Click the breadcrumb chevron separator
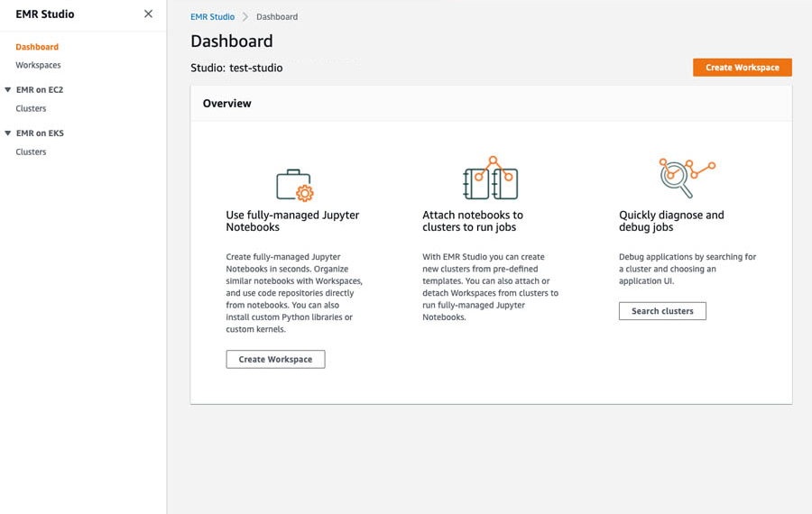The height and width of the screenshot is (514, 812). 245,16
